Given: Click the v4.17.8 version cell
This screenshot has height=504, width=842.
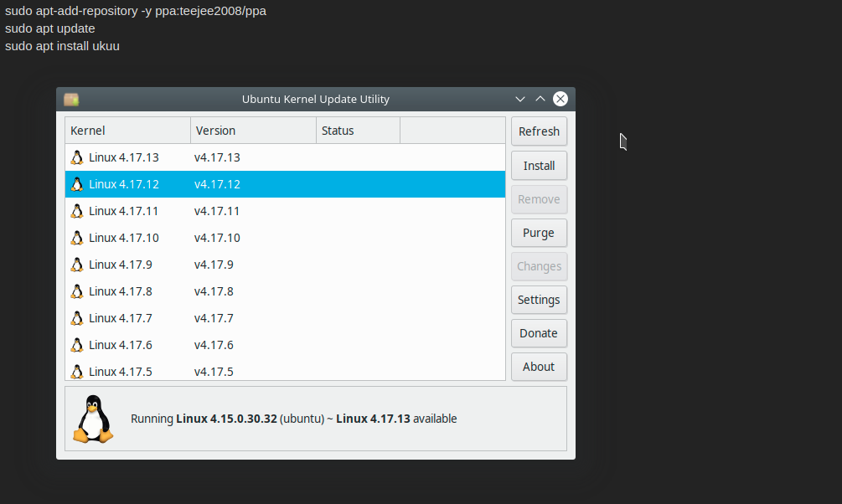Looking at the screenshot, I should pos(214,291).
